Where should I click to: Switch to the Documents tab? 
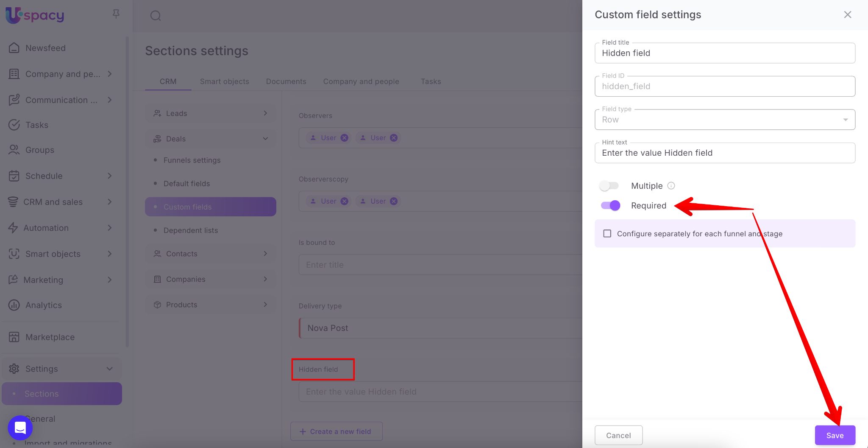pyautogui.click(x=286, y=81)
